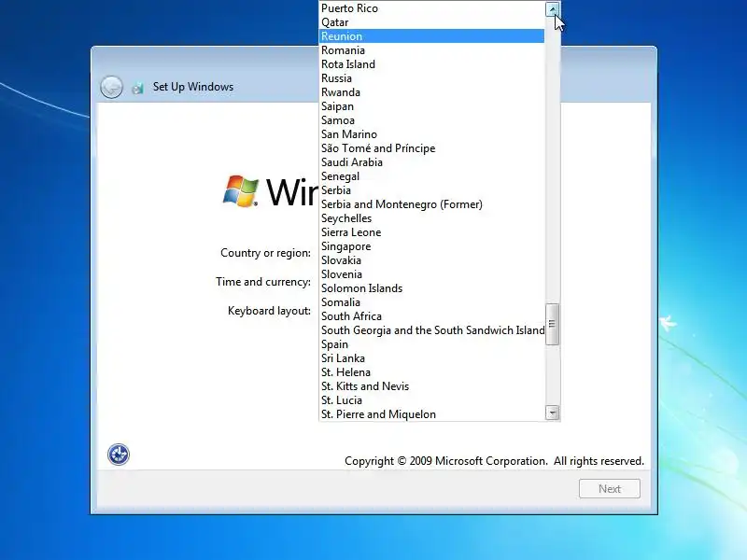The height and width of the screenshot is (560, 747).
Task: Select Russia as the country
Action: (431, 78)
